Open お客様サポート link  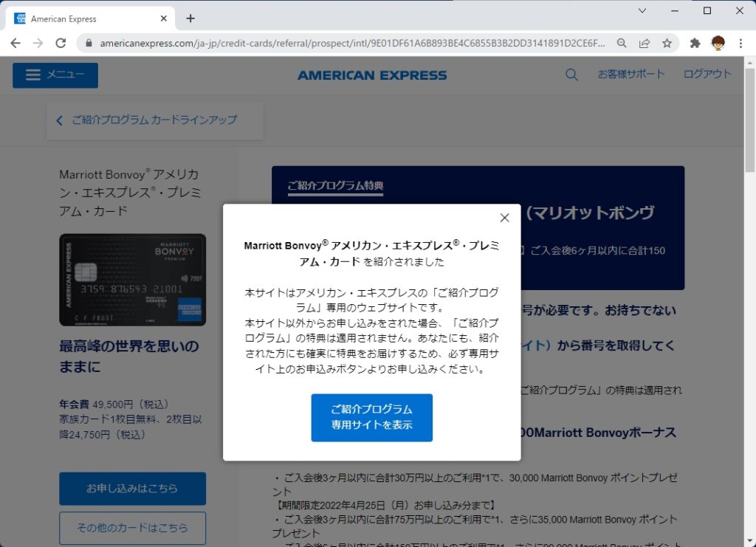(631, 74)
